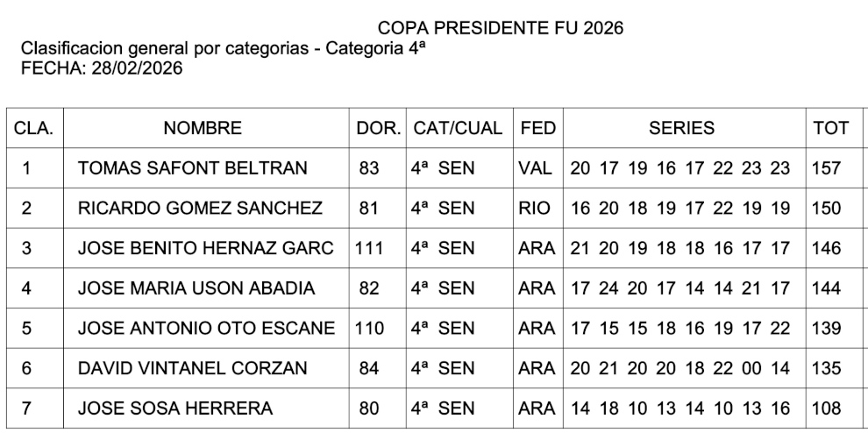Screen dimensions: 868x433
Task: Click the total score 157
Action: tap(826, 168)
